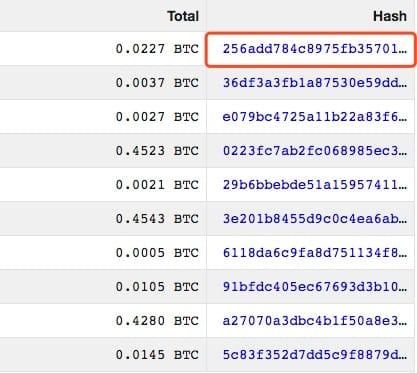
Task: Open transaction hash e079bc4725a11b22a83f6…
Action: (x=315, y=117)
